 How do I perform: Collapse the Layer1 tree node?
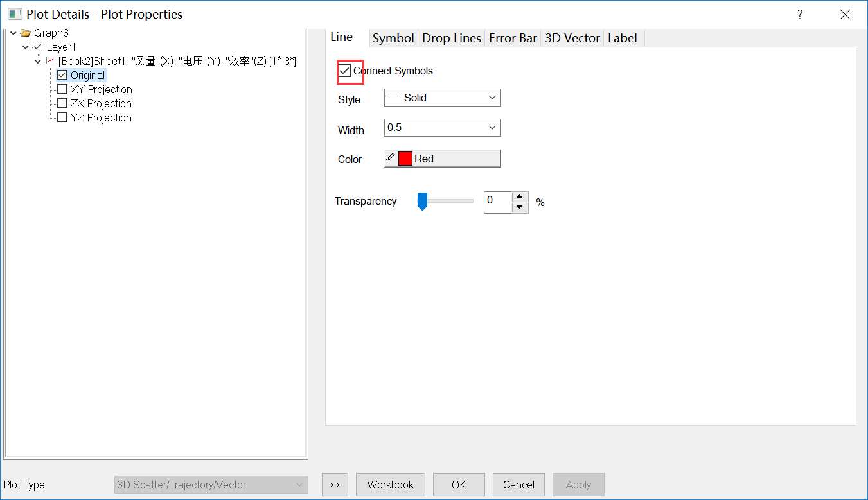point(25,47)
